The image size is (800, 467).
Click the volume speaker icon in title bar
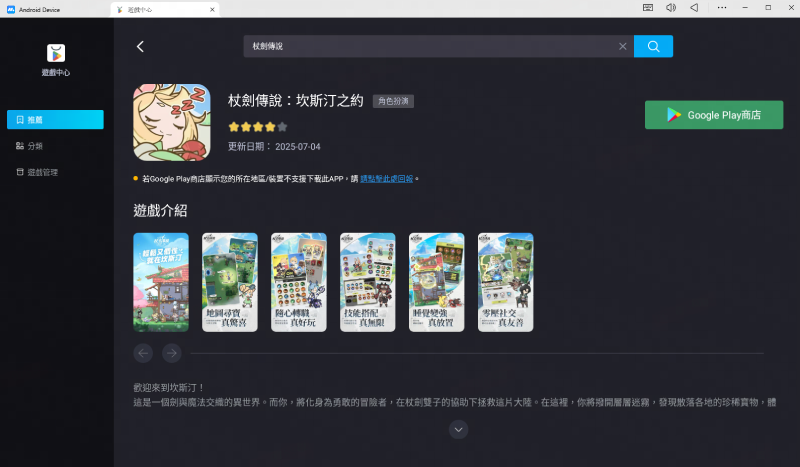pyautogui.click(x=671, y=8)
